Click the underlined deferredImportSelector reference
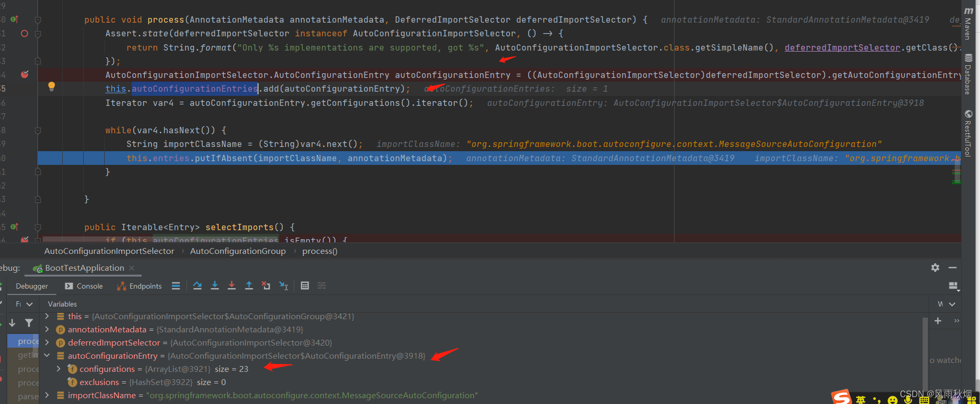980x404 pixels. (843, 47)
